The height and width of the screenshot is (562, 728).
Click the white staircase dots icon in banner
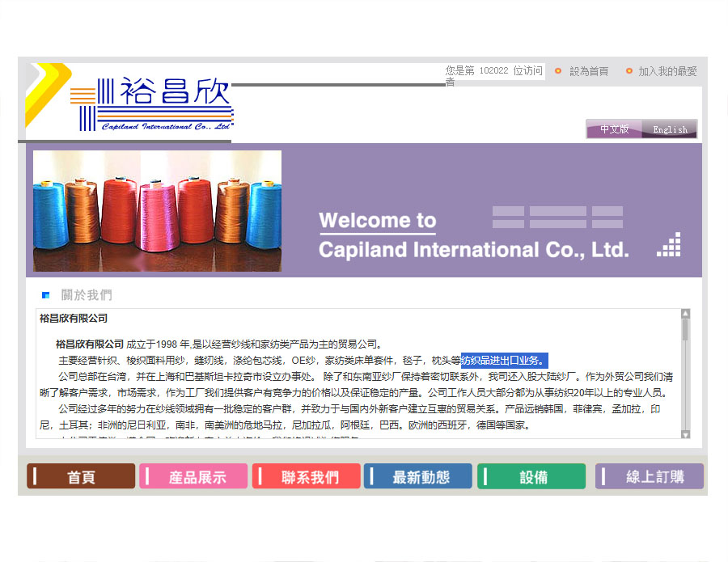click(x=669, y=244)
